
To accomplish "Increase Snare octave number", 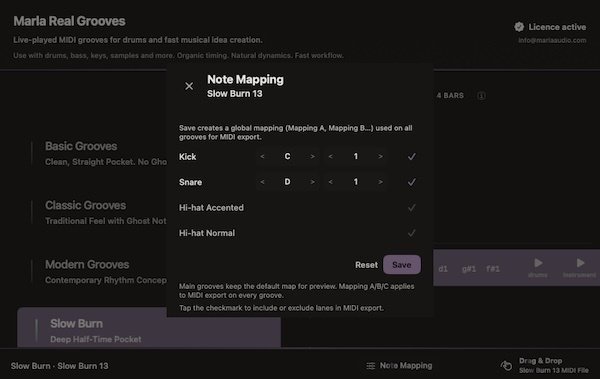I will click(380, 182).
